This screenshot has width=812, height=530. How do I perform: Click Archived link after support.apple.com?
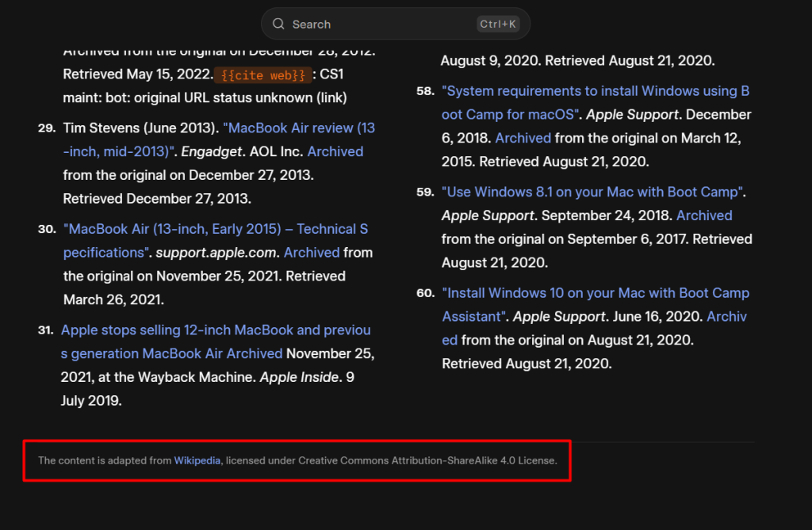[312, 253]
